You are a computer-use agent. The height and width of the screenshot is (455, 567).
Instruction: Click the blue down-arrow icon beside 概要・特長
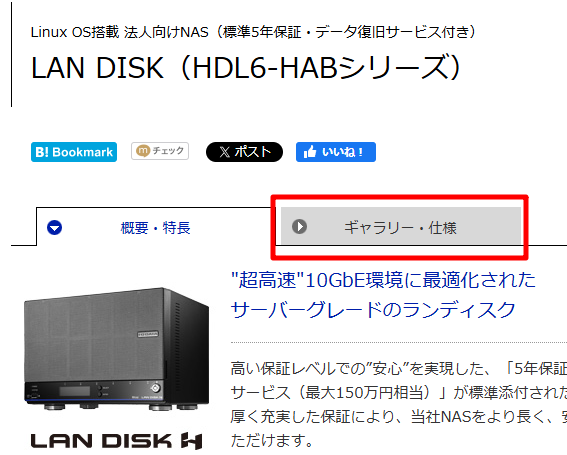[x=55, y=228]
